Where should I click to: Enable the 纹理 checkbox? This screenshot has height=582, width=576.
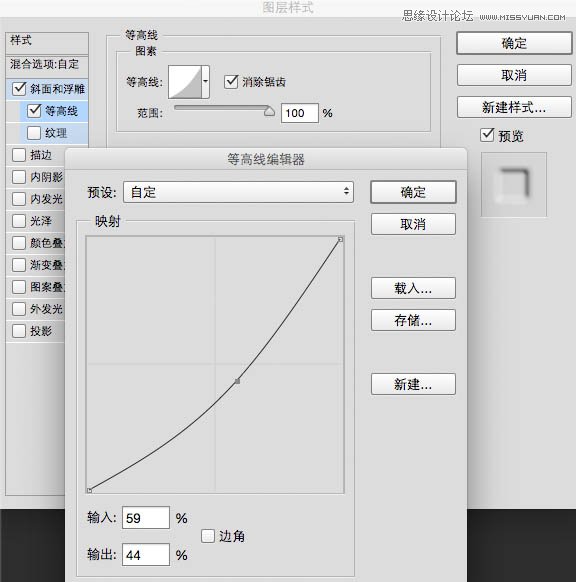coord(34,133)
